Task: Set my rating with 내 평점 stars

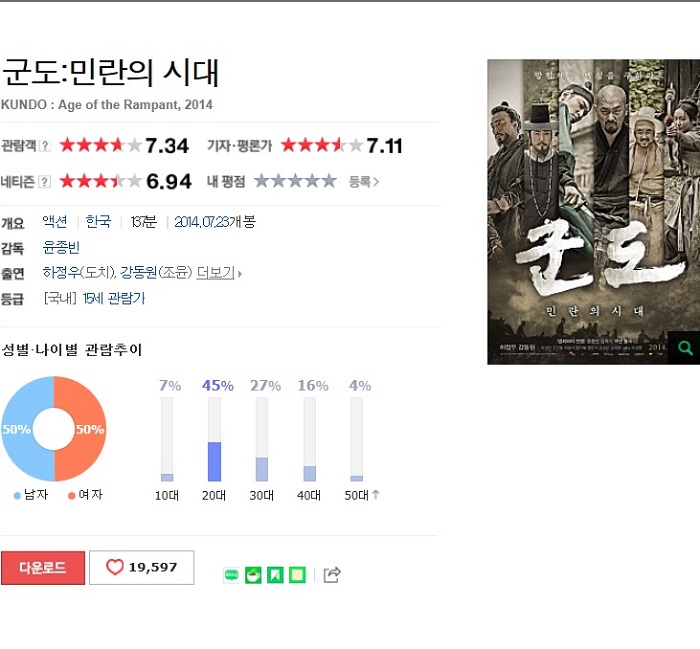Action: click(x=295, y=181)
